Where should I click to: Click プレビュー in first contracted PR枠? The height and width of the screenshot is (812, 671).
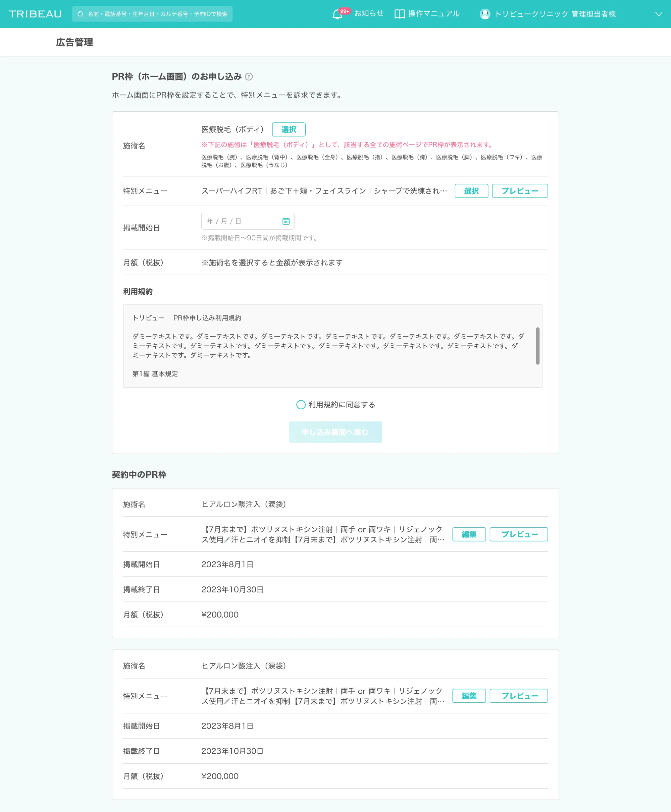coord(518,534)
